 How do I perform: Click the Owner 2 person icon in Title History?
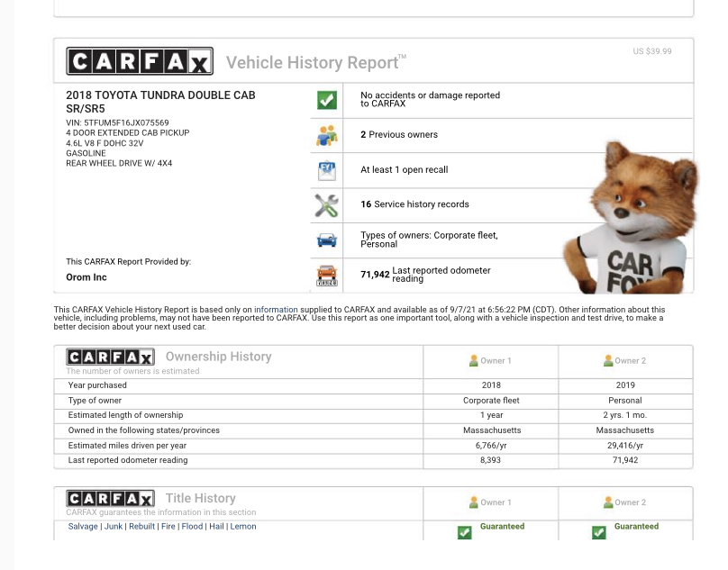tap(608, 502)
